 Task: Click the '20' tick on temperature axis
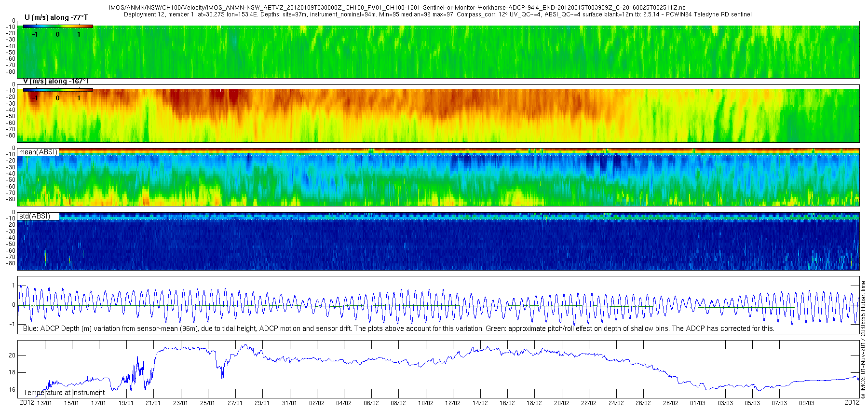point(12,355)
